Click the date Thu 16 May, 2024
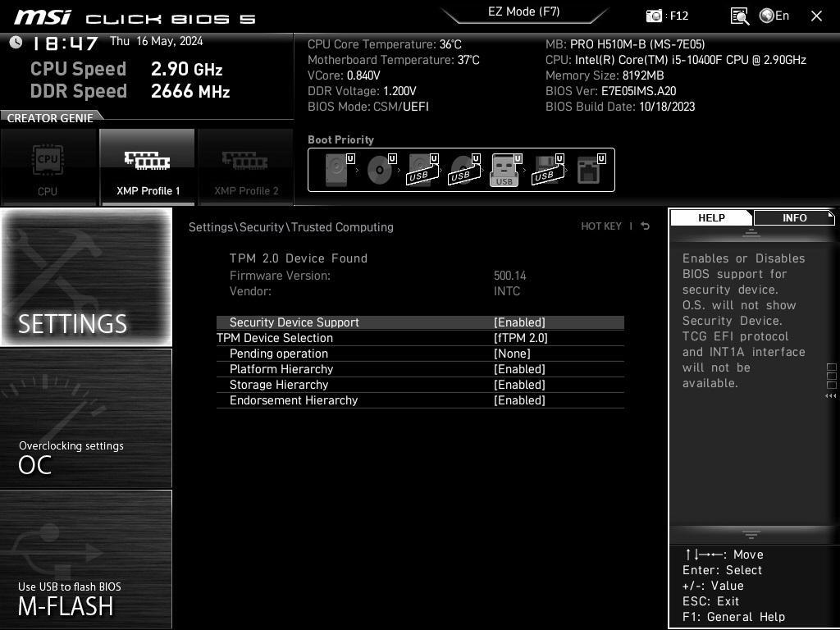 pyautogui.click(x=157, y=41)
